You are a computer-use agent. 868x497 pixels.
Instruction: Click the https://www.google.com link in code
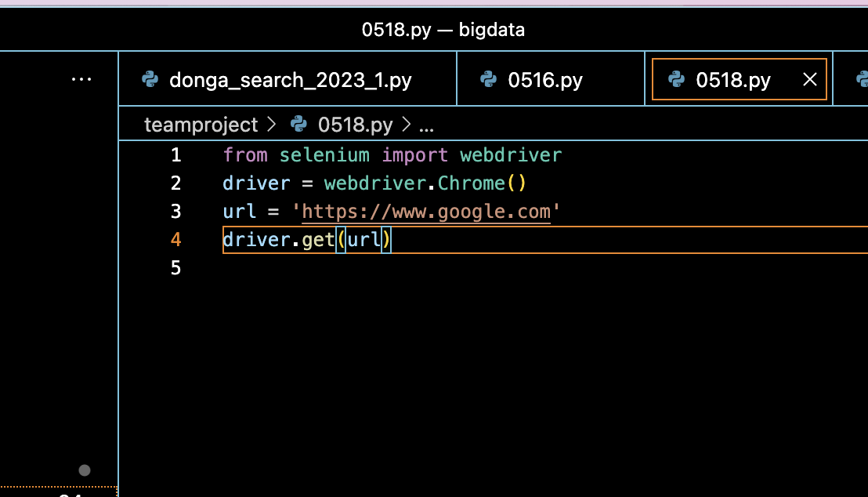point(428,211)
